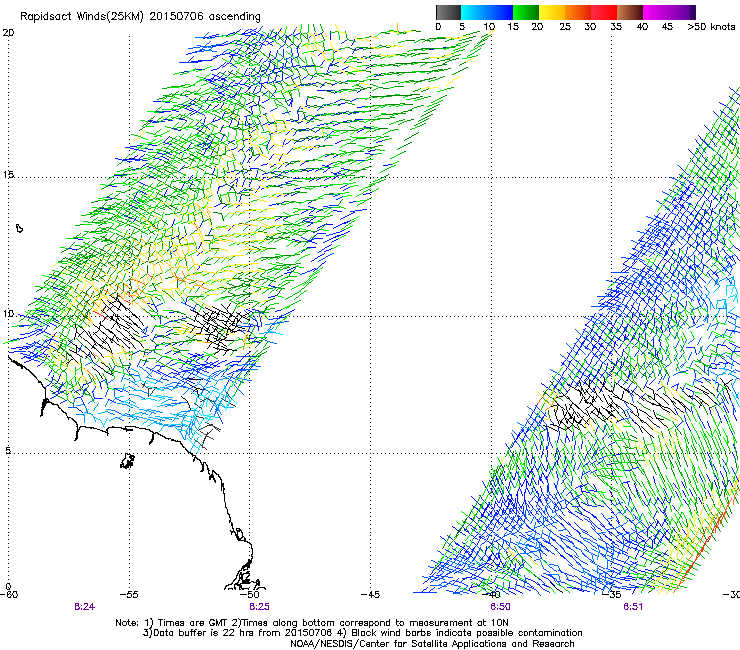Click the Rapidsact Winds chart title

point(140,17)
